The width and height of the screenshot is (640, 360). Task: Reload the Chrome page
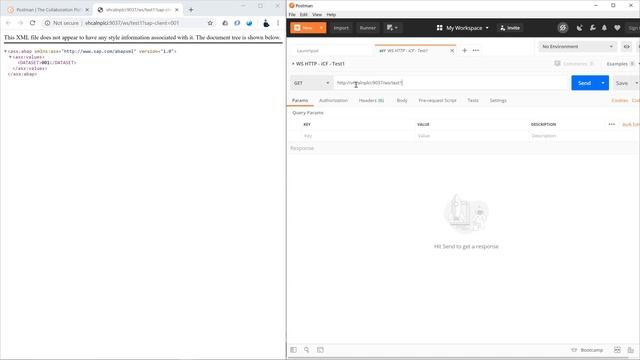33,23
